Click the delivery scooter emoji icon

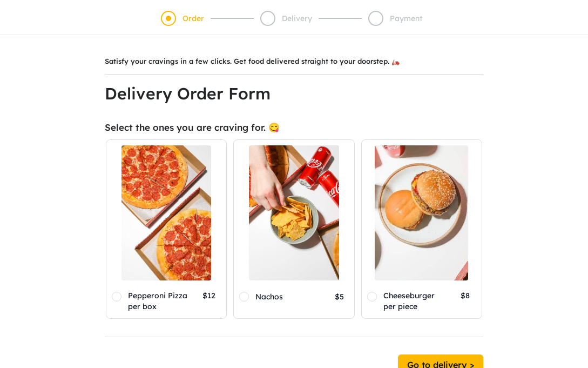click(x=396, y=62)
